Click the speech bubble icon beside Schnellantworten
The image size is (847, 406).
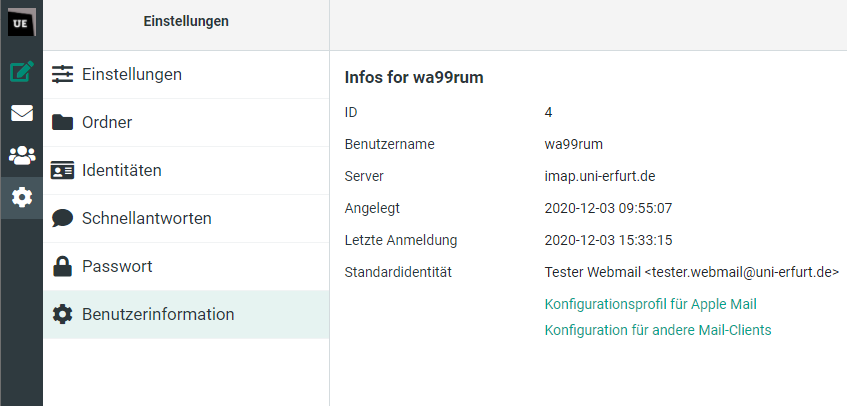click(x=63, y=218)
